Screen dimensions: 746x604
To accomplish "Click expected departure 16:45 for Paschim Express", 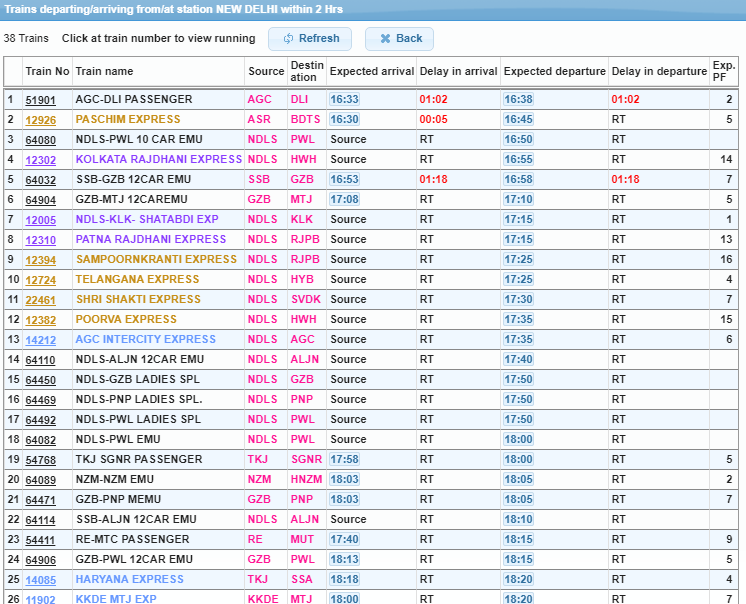I will [519, 119].
